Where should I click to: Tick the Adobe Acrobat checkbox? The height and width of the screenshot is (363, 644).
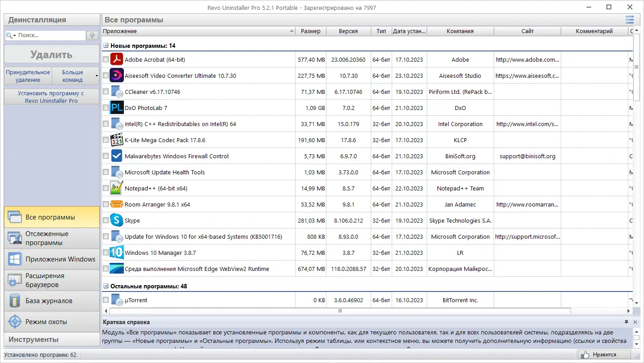point(106,59)
